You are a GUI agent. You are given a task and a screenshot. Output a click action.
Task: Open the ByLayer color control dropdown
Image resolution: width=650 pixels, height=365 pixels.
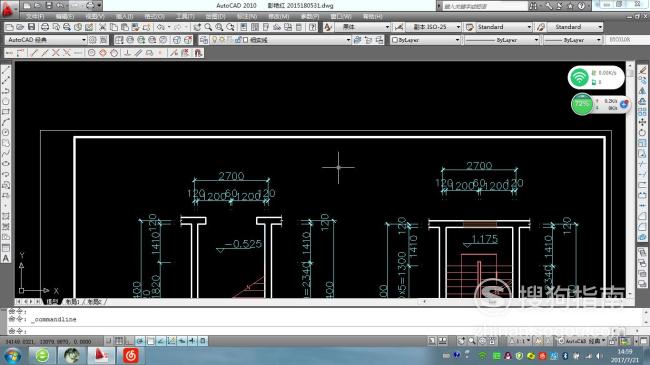point(425,40)
